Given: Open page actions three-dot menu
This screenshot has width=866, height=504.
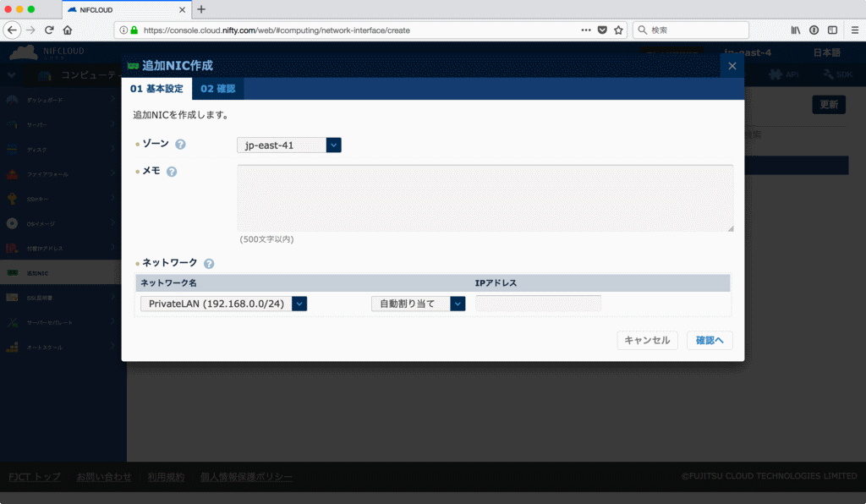Looking at the screenshot, I should (586, 30).
